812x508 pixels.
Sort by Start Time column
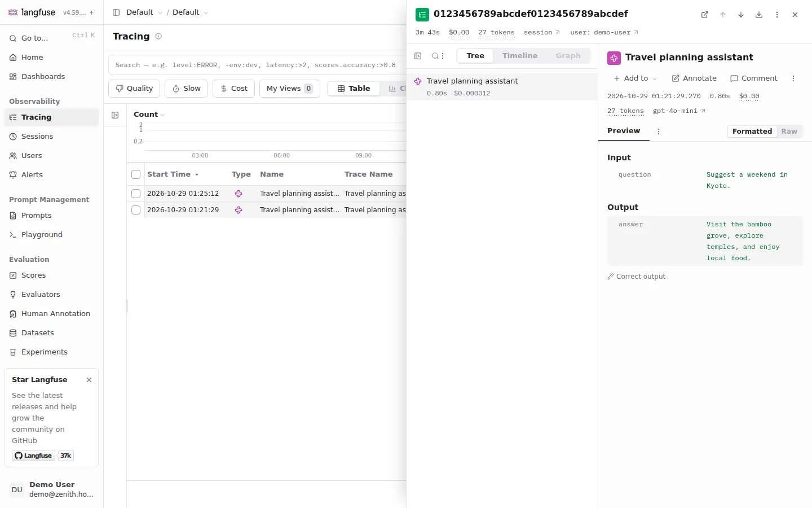[173, 174]
